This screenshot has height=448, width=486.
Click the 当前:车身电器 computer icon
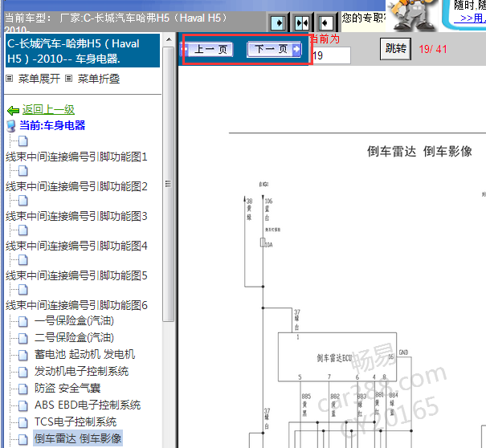click(11, 126)
